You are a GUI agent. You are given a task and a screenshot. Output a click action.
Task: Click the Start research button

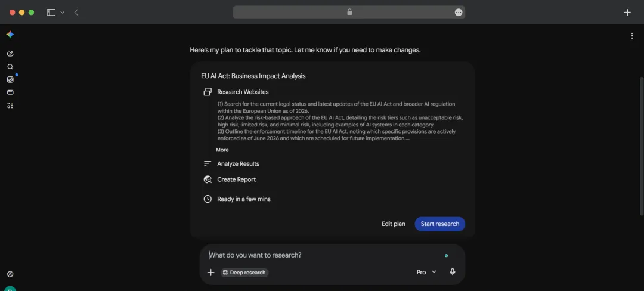coord(440,224)
